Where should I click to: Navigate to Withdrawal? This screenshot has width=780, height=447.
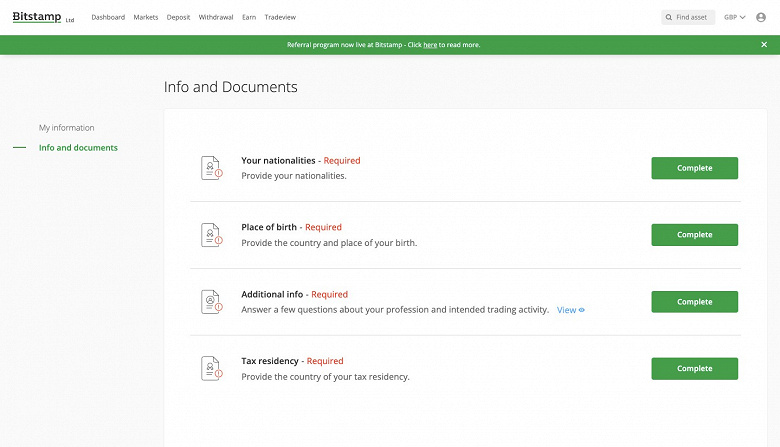tap(216, 17)
